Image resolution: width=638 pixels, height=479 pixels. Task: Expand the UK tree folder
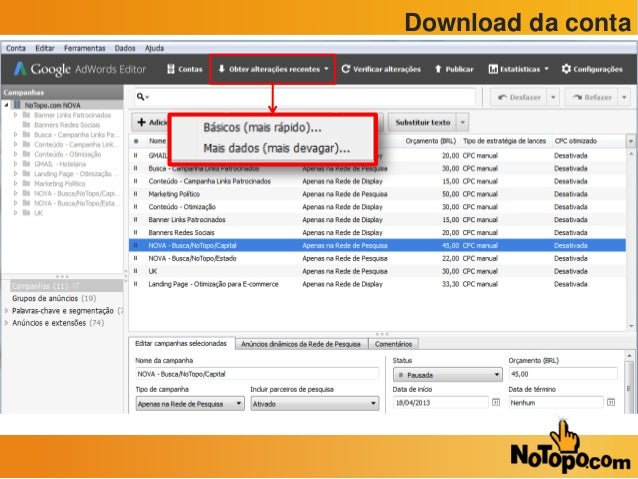(x=15, y=213)
